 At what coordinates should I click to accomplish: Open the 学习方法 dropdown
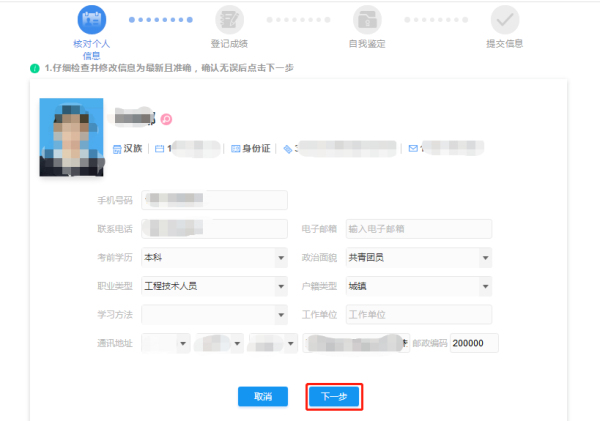pos(214,315)
